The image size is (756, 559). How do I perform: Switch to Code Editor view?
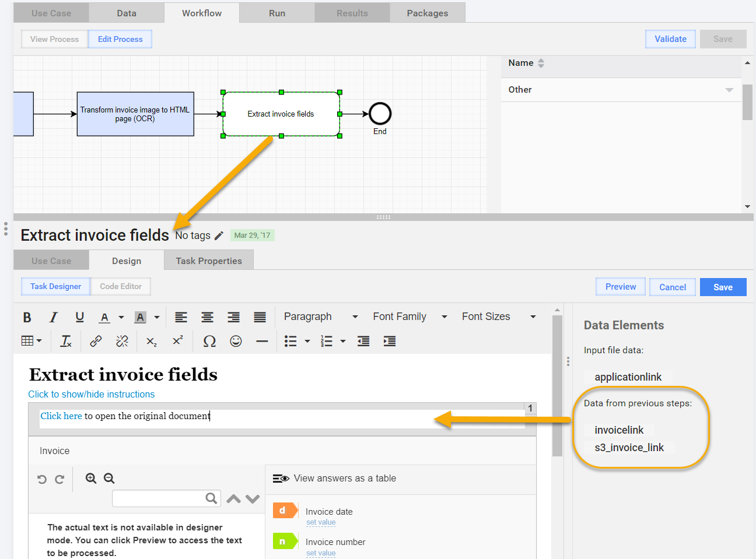click(121, 286)
